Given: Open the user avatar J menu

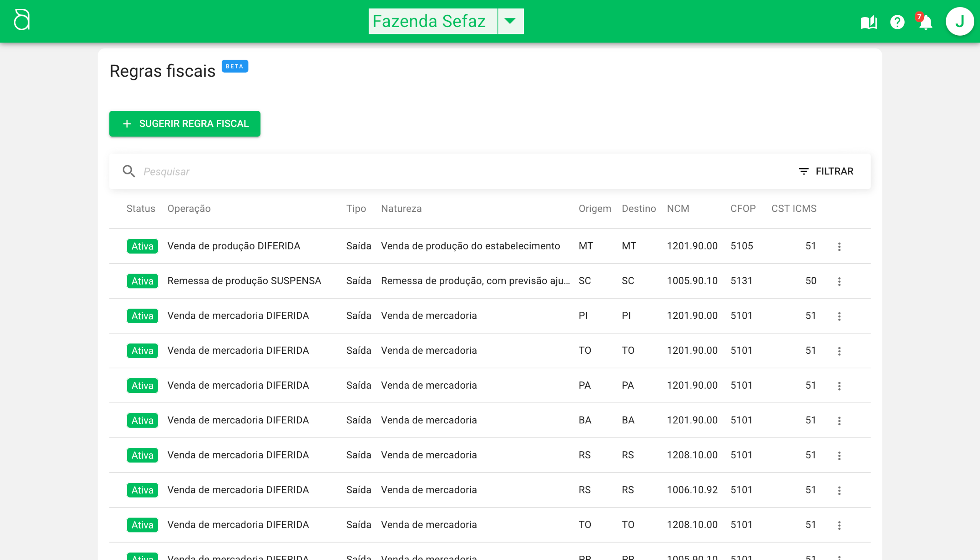Looking at the screenshot, I should (959, 21).
